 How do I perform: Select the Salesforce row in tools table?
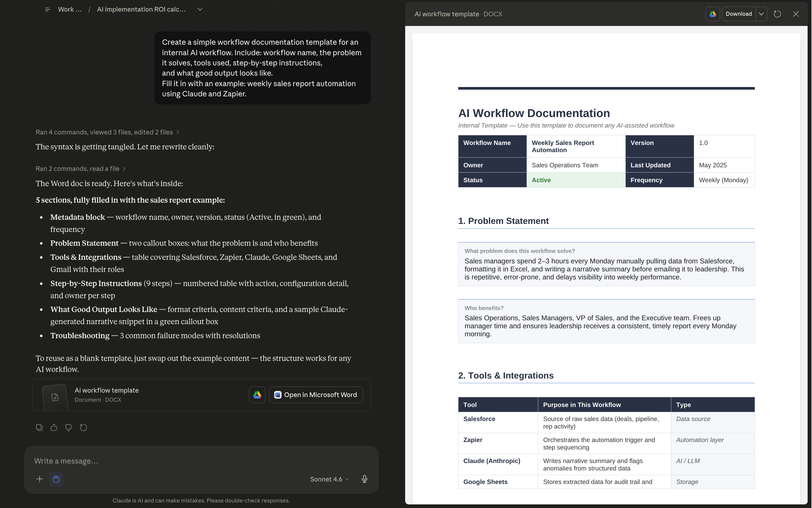606,423
